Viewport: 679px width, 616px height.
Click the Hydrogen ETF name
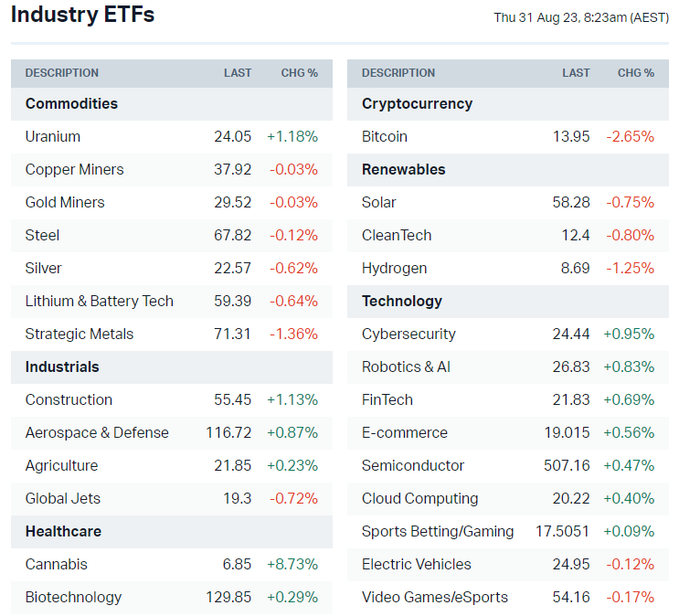click(x=394, y=268)
